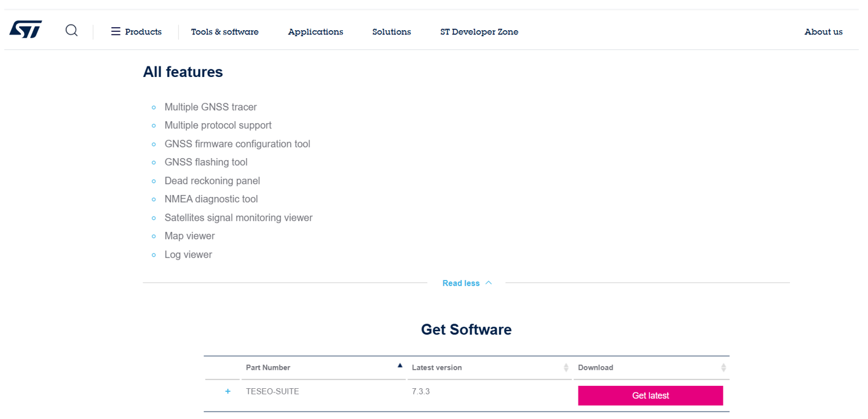868x419 pixels.
Task: Sort table by Part Number arrow
Action: pos(400,366)
